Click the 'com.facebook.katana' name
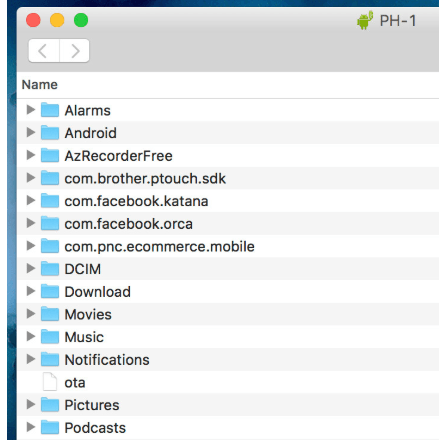Screen dimensions: 439x440 click(x=136, y=201)
